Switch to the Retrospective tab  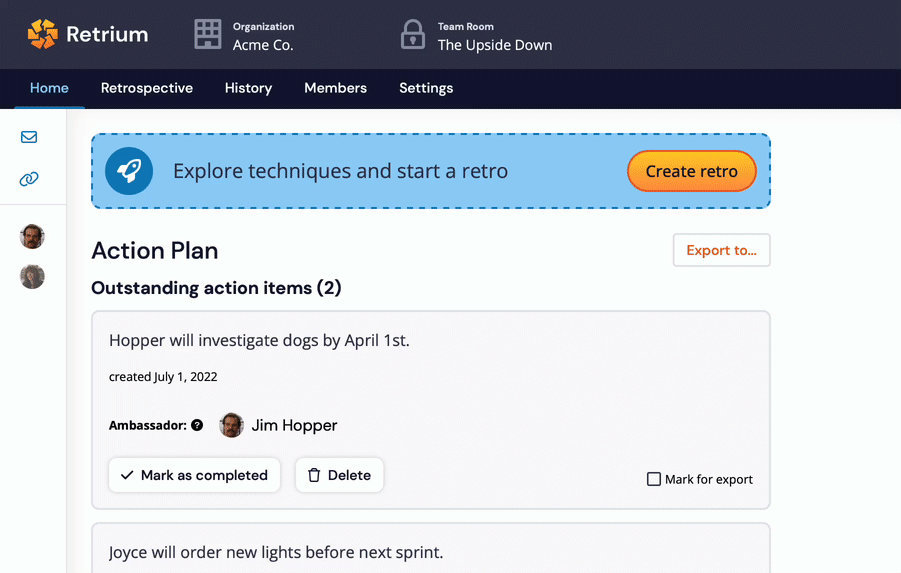(147, 88)
